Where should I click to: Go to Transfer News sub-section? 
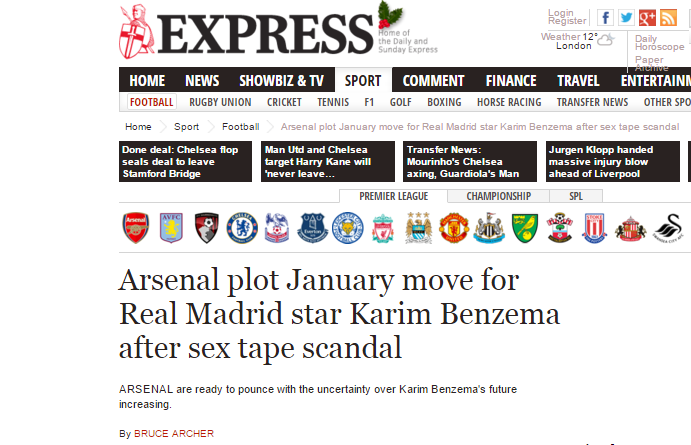[592, 102]
